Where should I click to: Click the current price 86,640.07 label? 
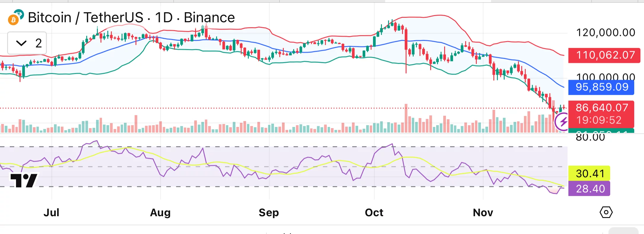point(601,108)
